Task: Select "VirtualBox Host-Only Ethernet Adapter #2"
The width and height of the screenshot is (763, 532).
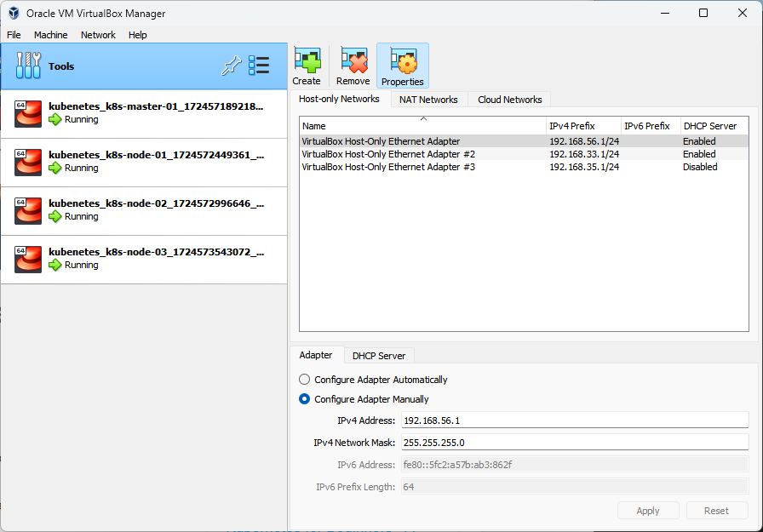Action: (x=524, y=154)
